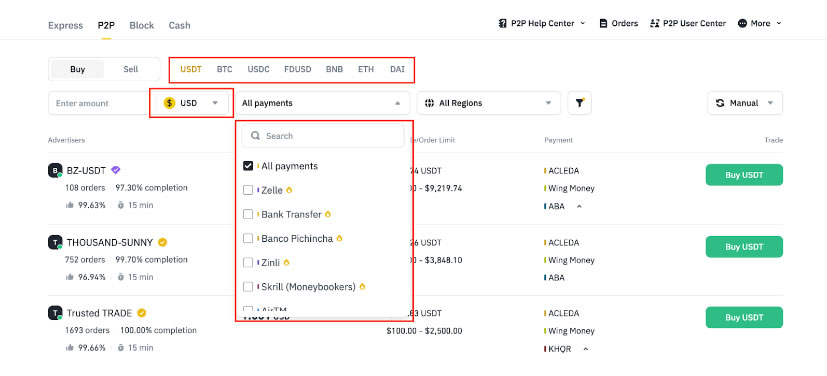Click the payment Search field
This screenshot has width=827, height=376.
323,136
